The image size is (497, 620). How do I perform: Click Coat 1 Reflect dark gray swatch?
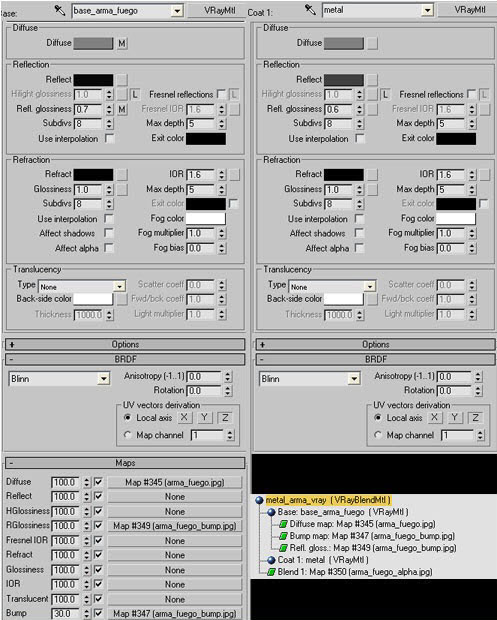344,80
